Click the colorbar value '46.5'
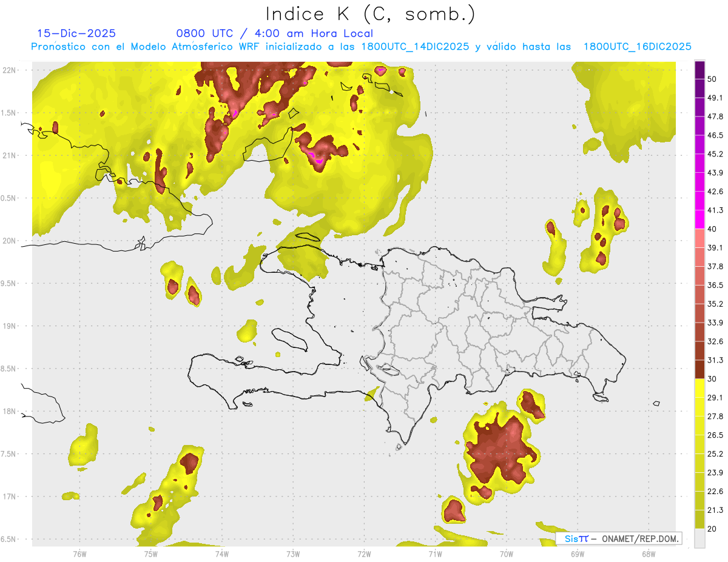 click(715, 135)
